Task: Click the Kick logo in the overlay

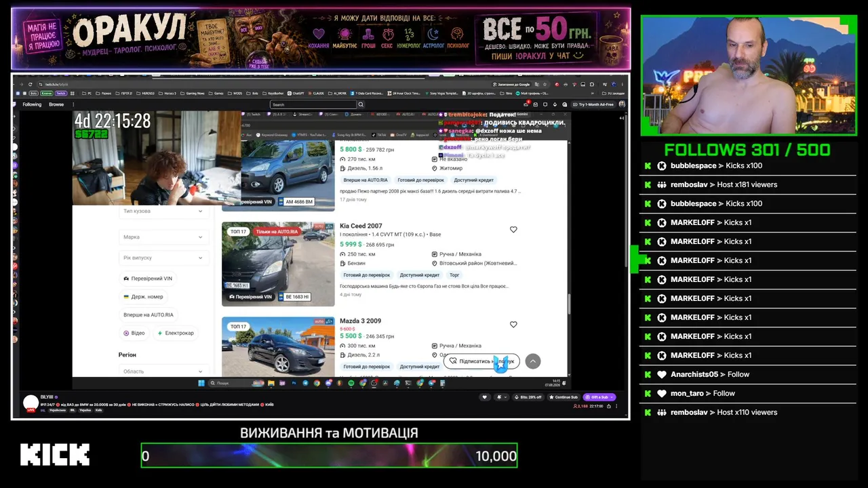Action: point(55,455)
